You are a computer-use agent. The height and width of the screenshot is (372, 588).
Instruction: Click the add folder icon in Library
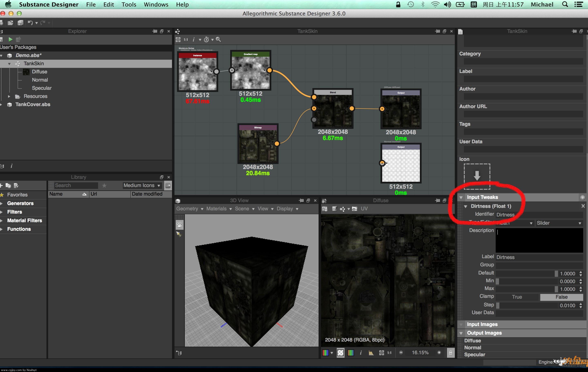[x=8, y=186]
